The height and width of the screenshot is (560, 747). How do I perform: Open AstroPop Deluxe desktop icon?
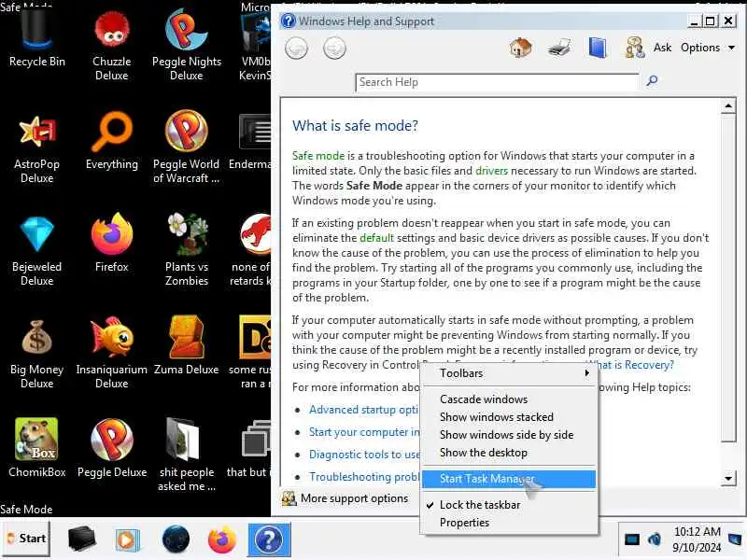(36, 147)
